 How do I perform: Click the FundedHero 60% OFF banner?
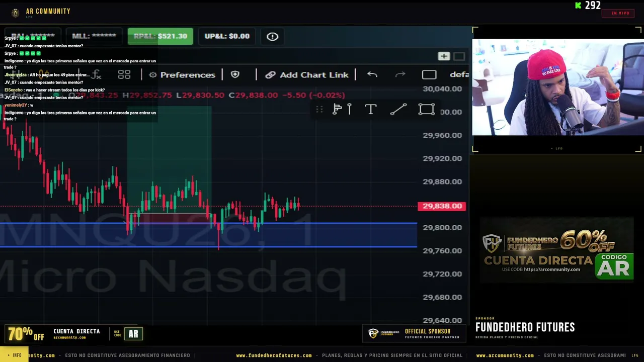[x=556, y=250]
